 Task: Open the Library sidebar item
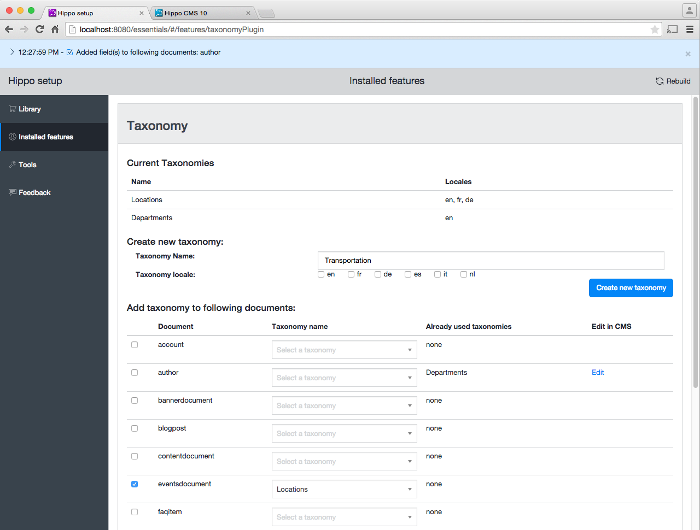tap(54, 109)
